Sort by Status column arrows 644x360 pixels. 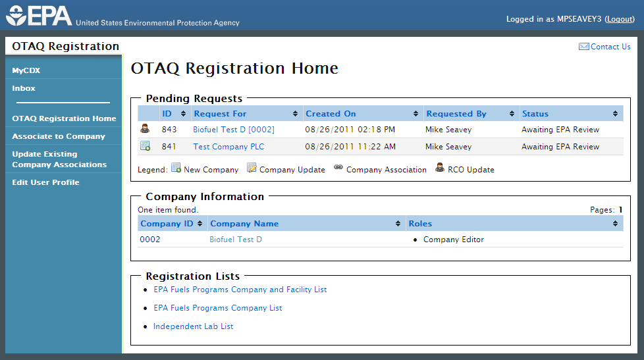click(615, 114)
